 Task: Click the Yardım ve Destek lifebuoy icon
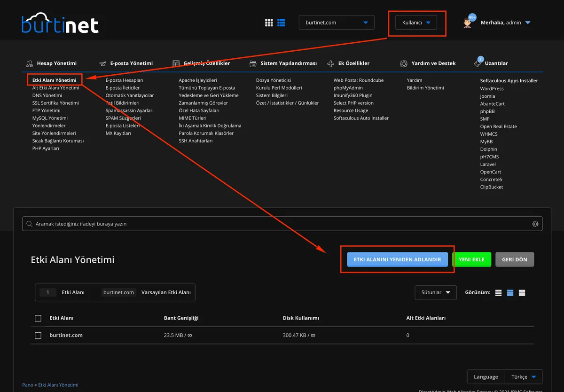click(x=403, y=63)
